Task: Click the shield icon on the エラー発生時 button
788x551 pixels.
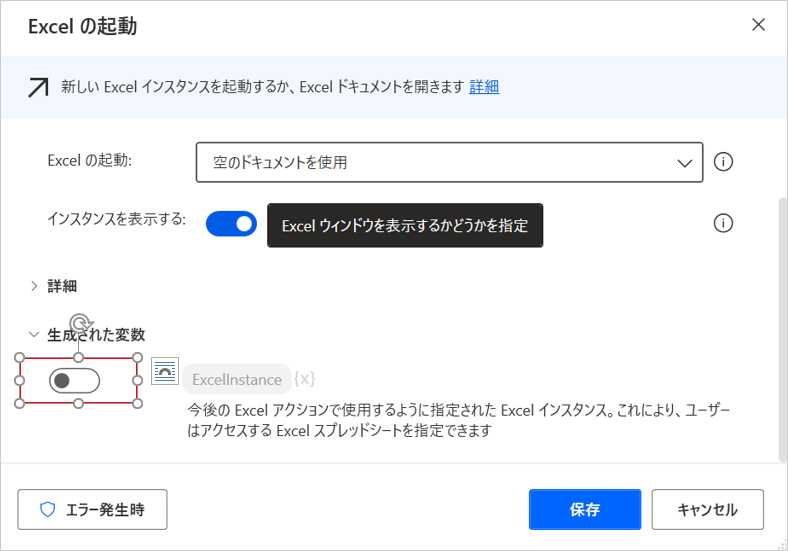Action: click(47, 510)
